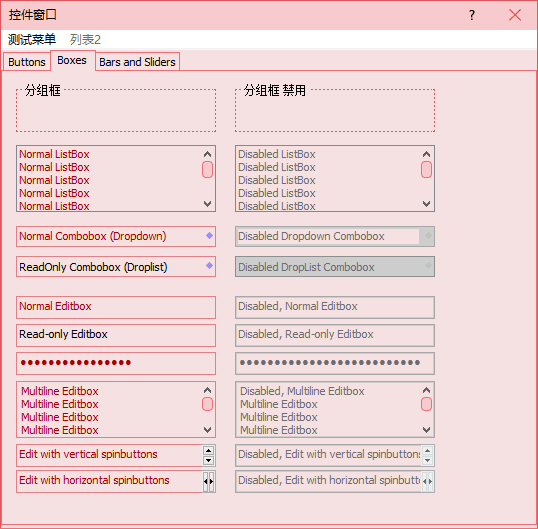Click the 分组框 禁用 group box label

274,91
